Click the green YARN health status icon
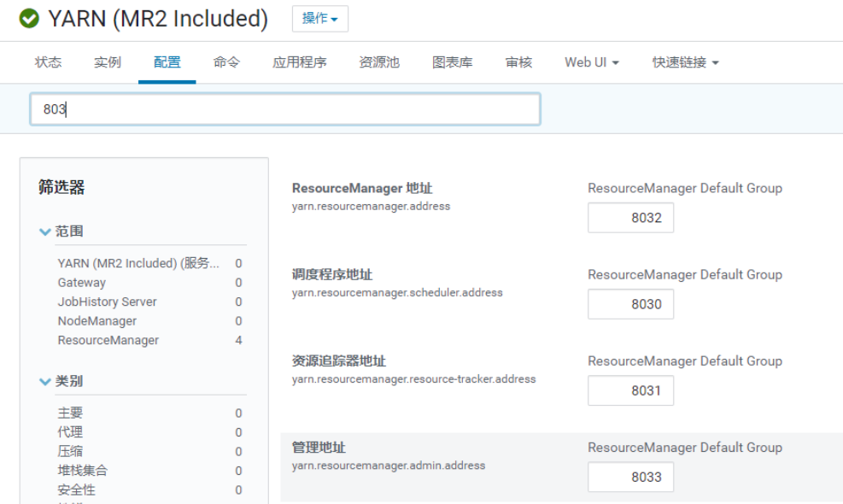 (29, 19)
